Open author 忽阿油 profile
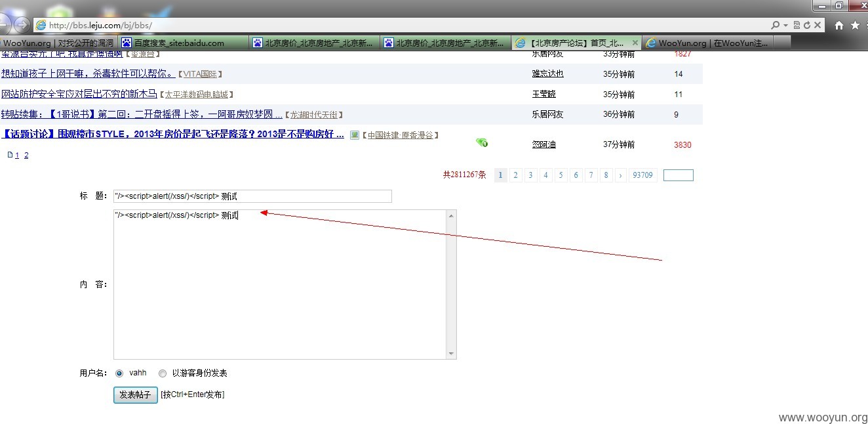This screenshot has width=868, height=424. pyautogui.click(x=544, y=144)
